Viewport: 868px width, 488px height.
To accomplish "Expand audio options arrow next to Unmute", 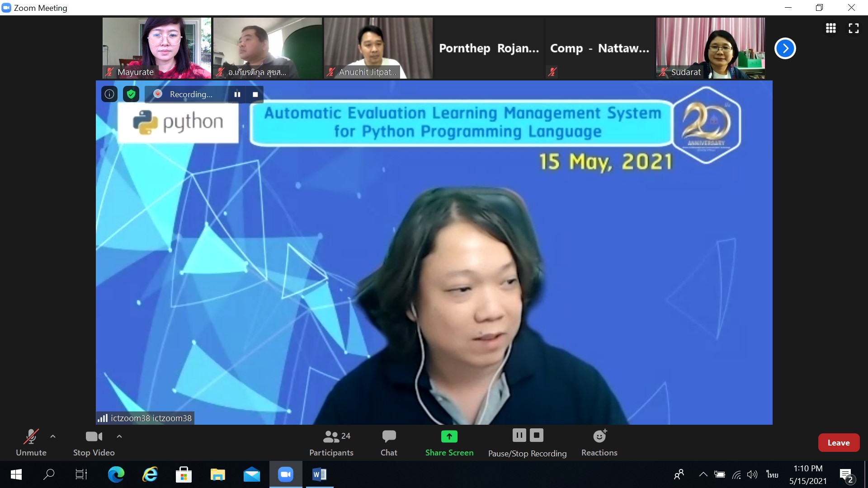I will pos(53,436).
